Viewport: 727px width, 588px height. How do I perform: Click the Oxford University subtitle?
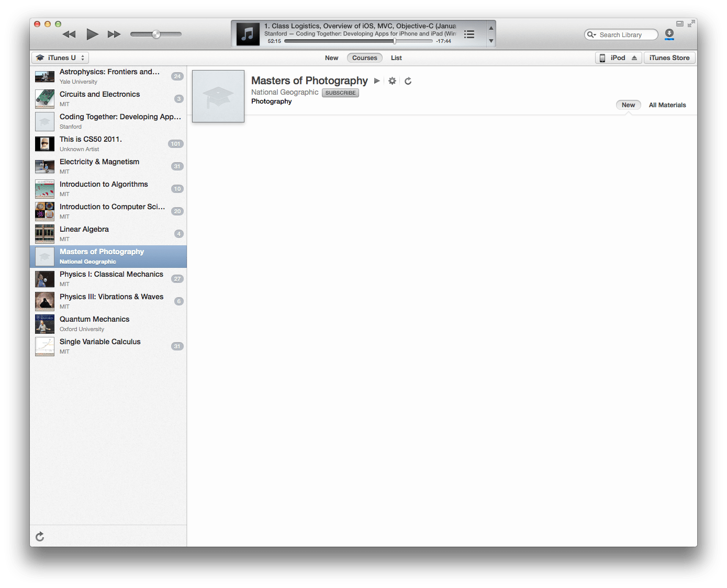pos(82,330)
